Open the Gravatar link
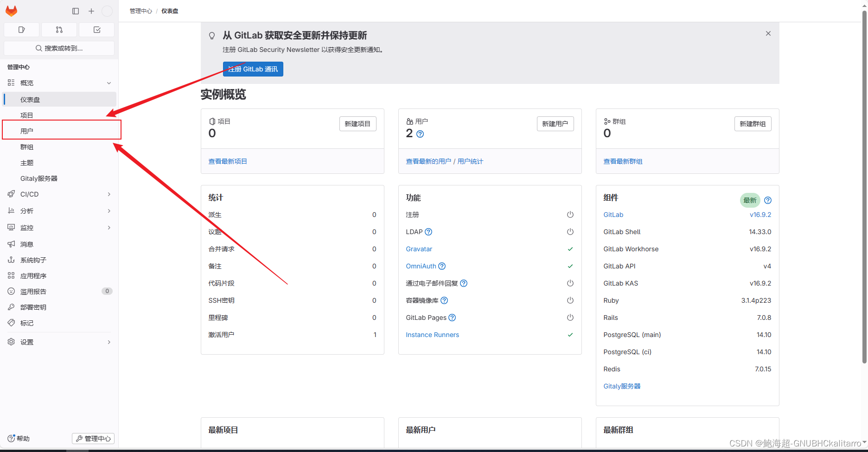The height and width of the screenshot is (452, 868). 419,249
